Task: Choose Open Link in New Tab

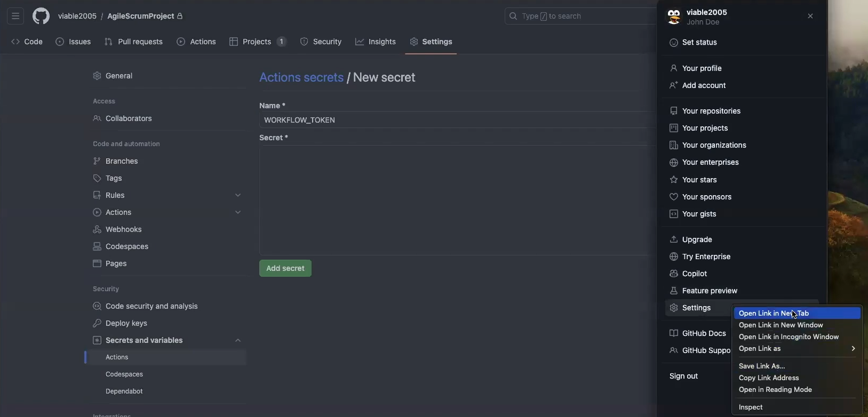Action: coord(797,314)
